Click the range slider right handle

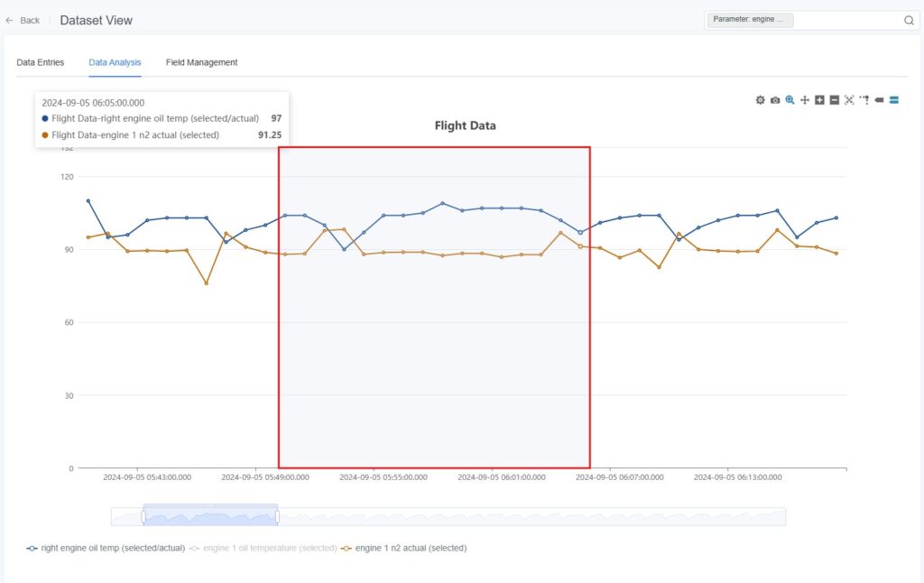coord(277,516)
